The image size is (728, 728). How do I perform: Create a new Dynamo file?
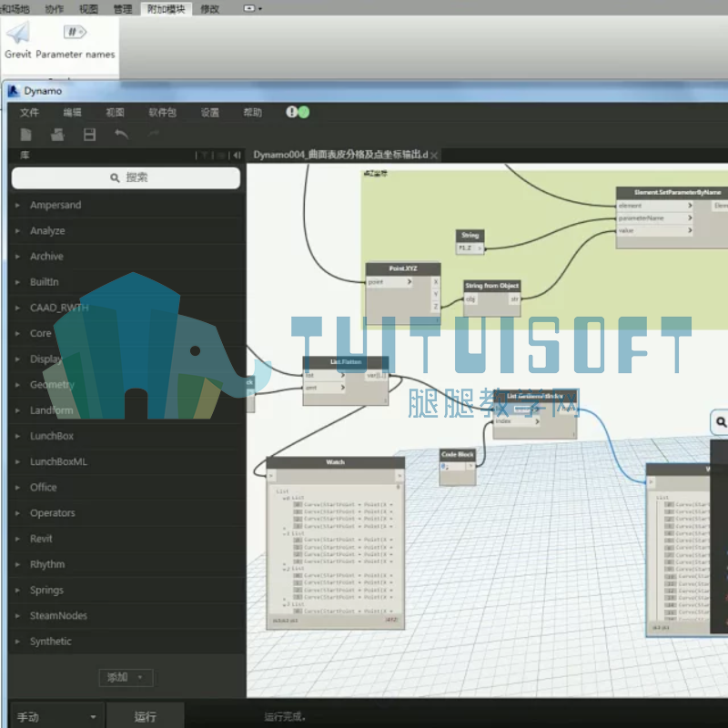[x=26, y=135]
